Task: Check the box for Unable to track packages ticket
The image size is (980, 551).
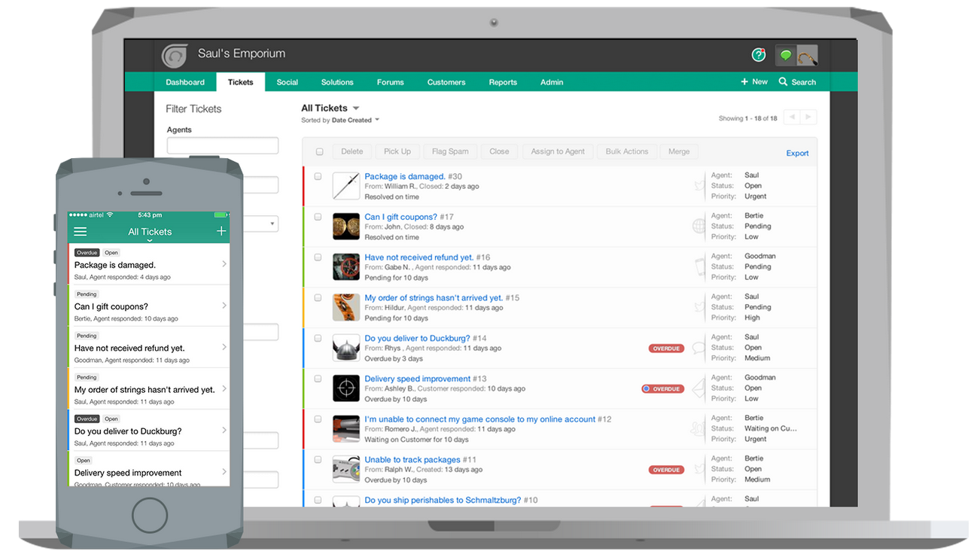Action: click(x=318, y=459)
